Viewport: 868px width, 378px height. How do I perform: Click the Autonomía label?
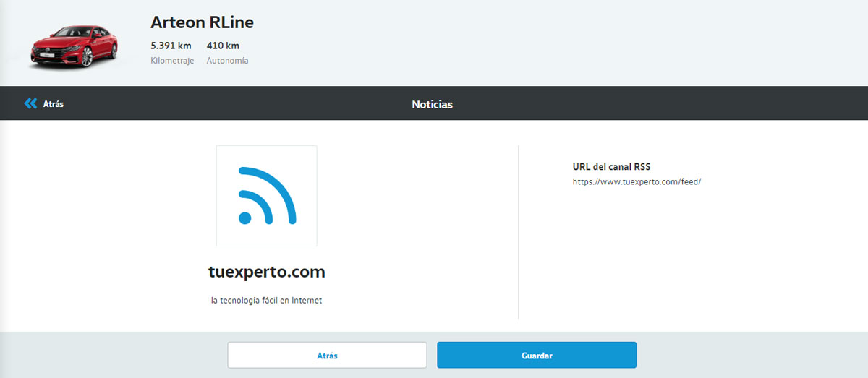point(227,61)
